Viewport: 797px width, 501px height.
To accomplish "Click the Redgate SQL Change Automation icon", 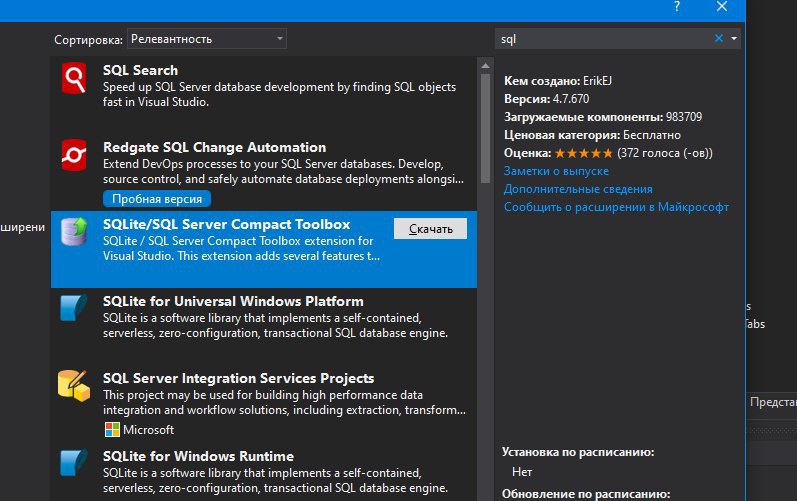I will (x=74, y=155).
